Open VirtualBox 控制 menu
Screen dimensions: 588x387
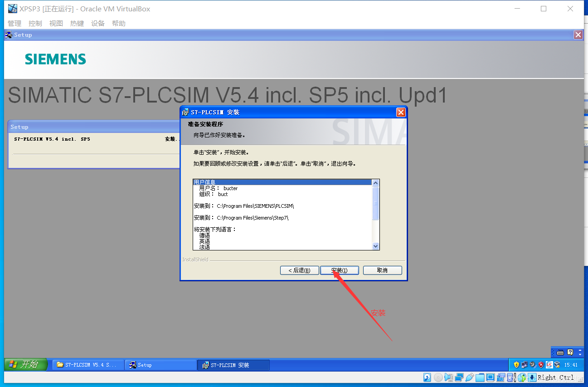click(35, 24)
